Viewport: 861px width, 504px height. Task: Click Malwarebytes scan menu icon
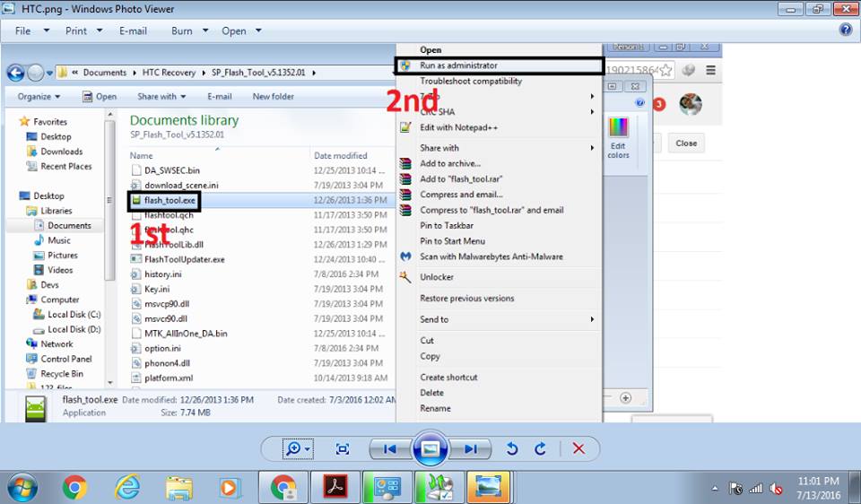(x=405, y=256)
